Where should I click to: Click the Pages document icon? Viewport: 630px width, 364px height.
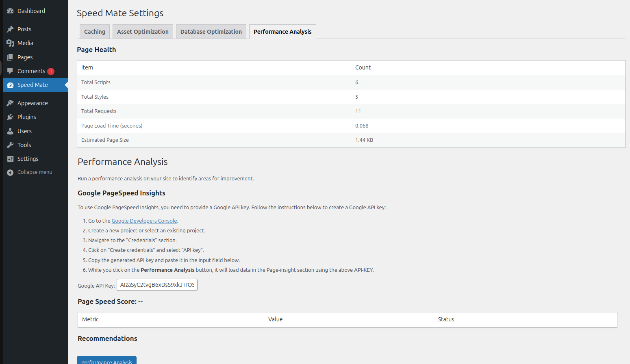(10, 57)
